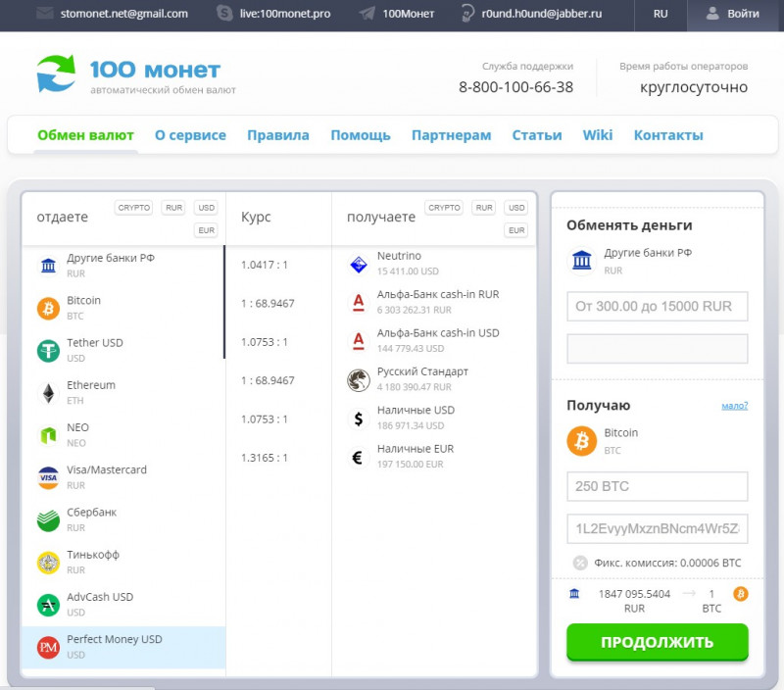Image resolution: width=784 pixels, height=690 pixels.
Task: Click the отдаете list scrollbar
Action: 224,302
